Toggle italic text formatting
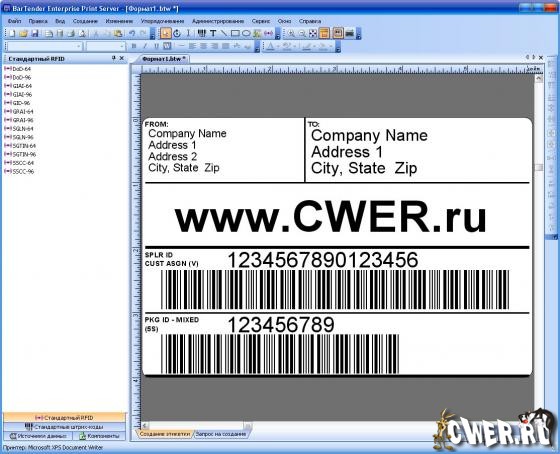 point(145,46)
